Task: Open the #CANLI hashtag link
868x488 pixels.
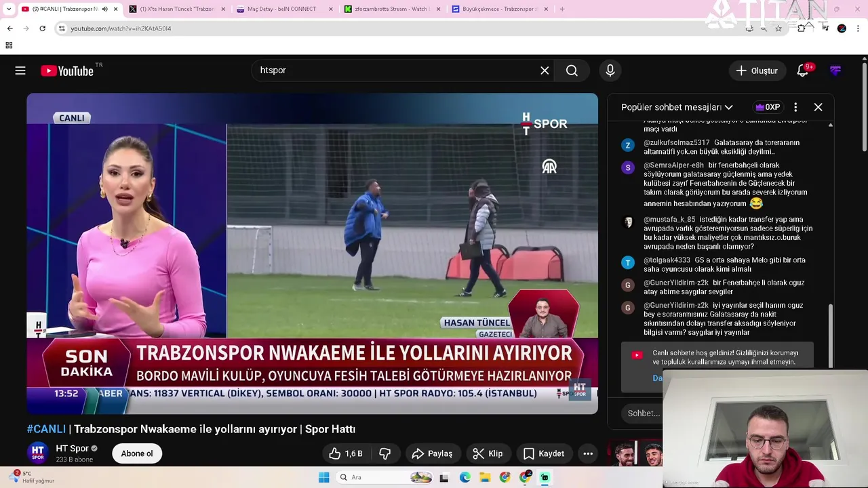Action: pyautogui.click(x=46, y=429)
